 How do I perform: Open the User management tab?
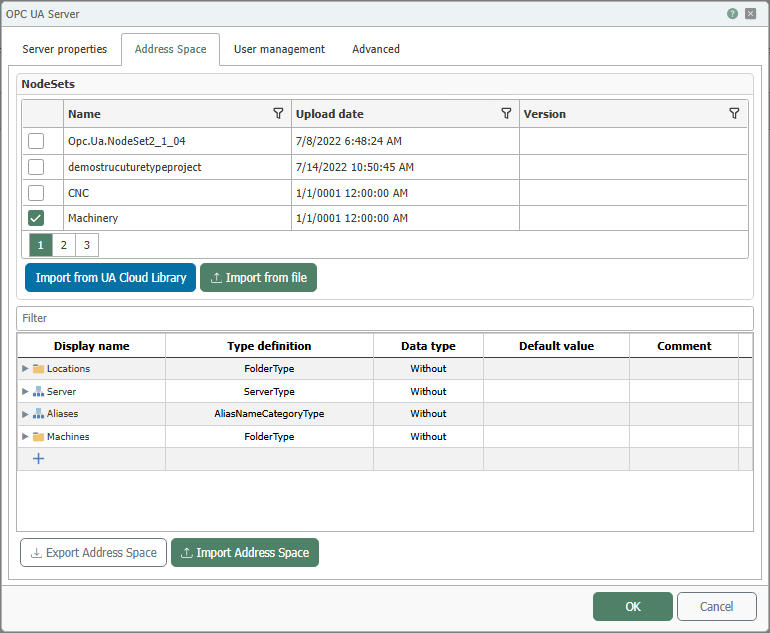point(279,49)
